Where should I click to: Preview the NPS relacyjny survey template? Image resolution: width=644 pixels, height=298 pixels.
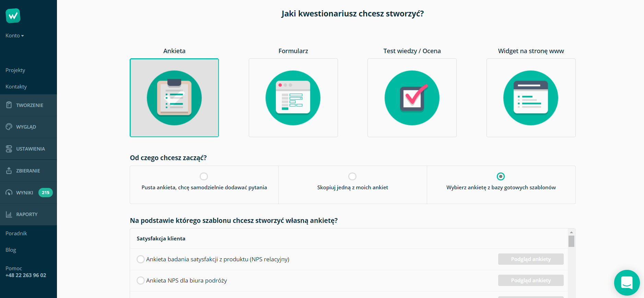[531, 259]
